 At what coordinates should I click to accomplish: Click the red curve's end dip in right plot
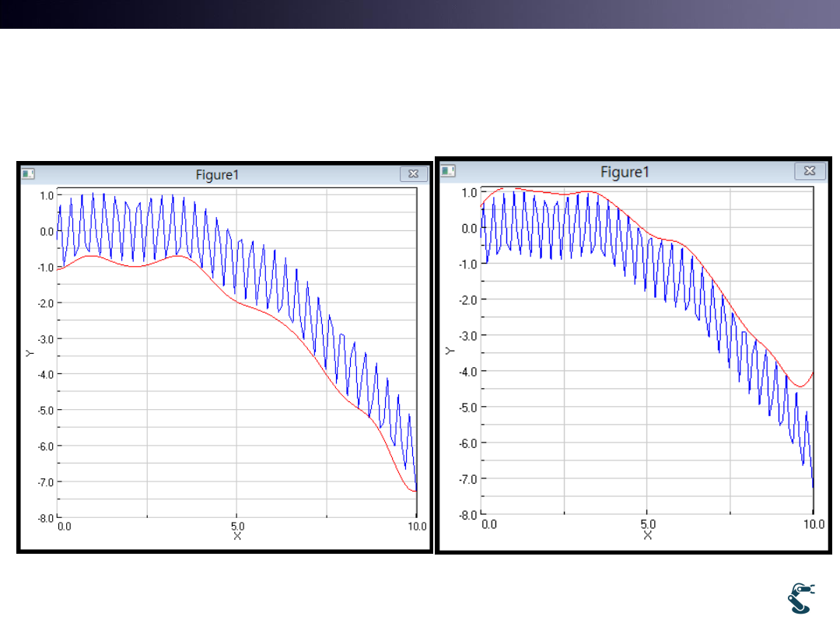800,387
